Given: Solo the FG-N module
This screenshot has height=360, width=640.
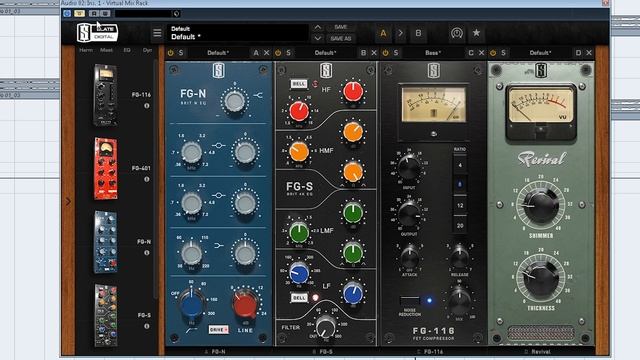Looking at the screenshot, I should tap(181, 53).
